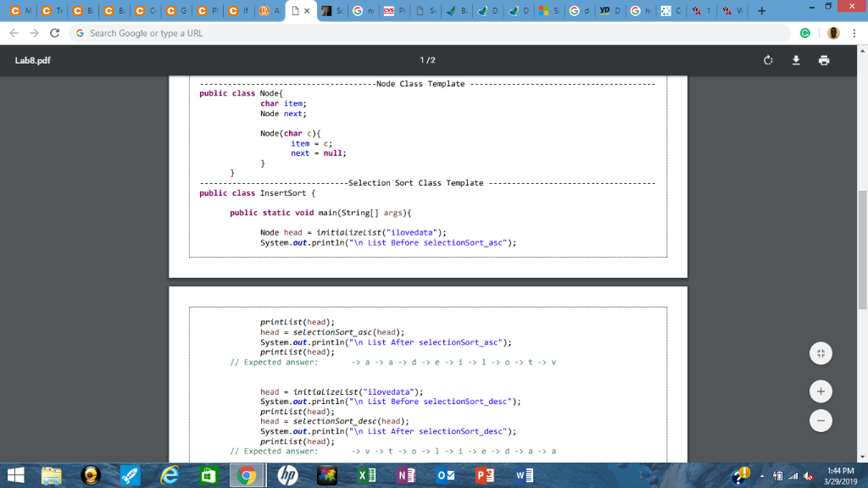Switch to the Chegg tab labeled G
The image size is (868, 488).
click(176, 10)
